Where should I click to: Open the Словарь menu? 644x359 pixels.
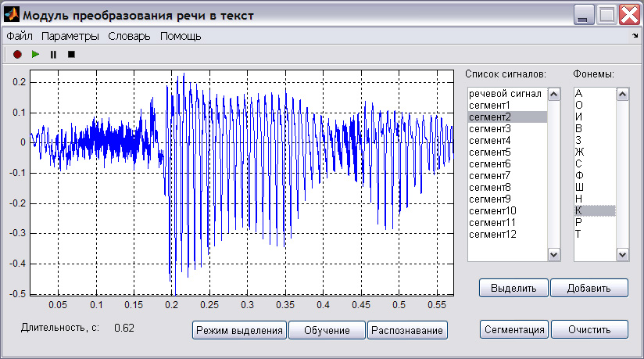click(130, 36)
